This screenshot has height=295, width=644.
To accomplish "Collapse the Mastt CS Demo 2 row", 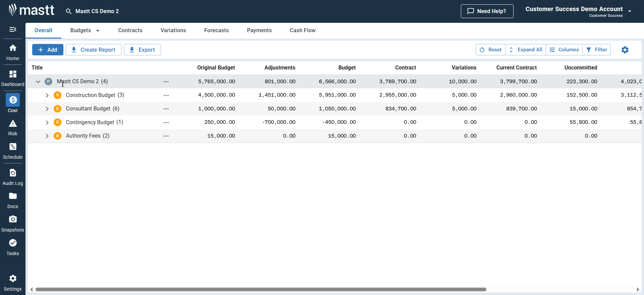I will point(38,82).
